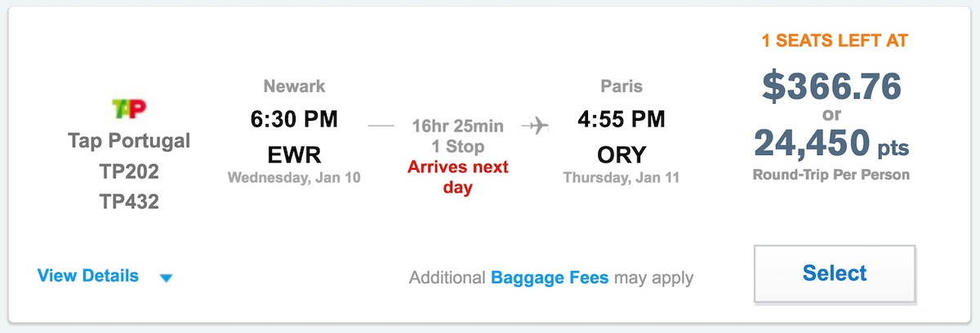
Task: Click the 4:55 PM arrival time
Action: tap(621, 119)
